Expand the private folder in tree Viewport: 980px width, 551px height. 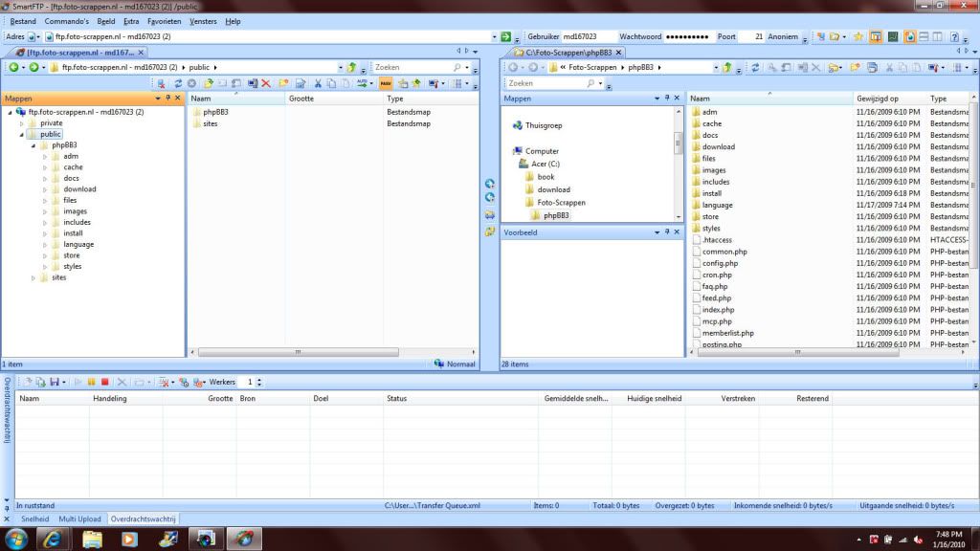point(22,123)
